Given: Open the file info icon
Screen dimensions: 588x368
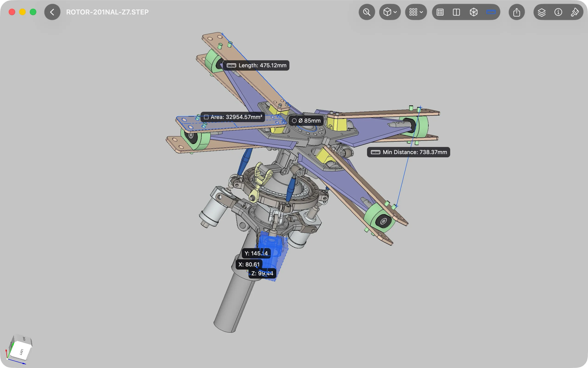Looking at the screenshot, I should 558,12.
